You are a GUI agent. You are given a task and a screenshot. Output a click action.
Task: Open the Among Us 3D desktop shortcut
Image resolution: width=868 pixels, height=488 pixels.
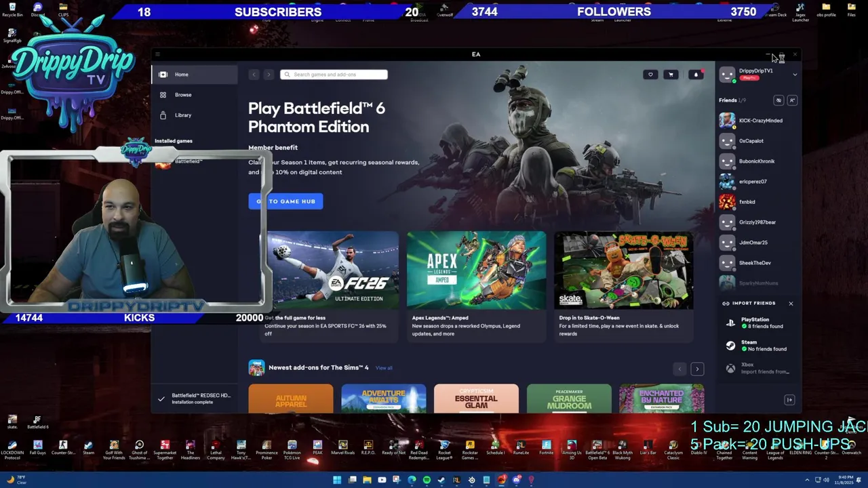(x=572, y=450)
